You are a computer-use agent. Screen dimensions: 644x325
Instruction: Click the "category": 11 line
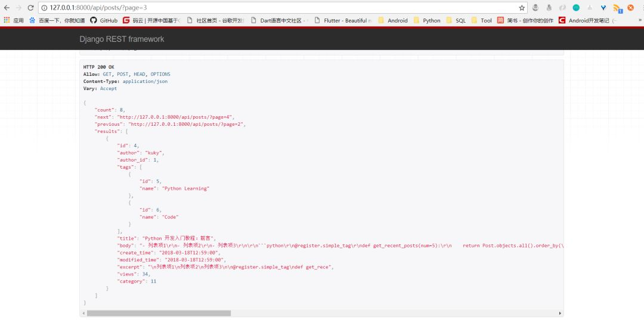pos(137,281)
